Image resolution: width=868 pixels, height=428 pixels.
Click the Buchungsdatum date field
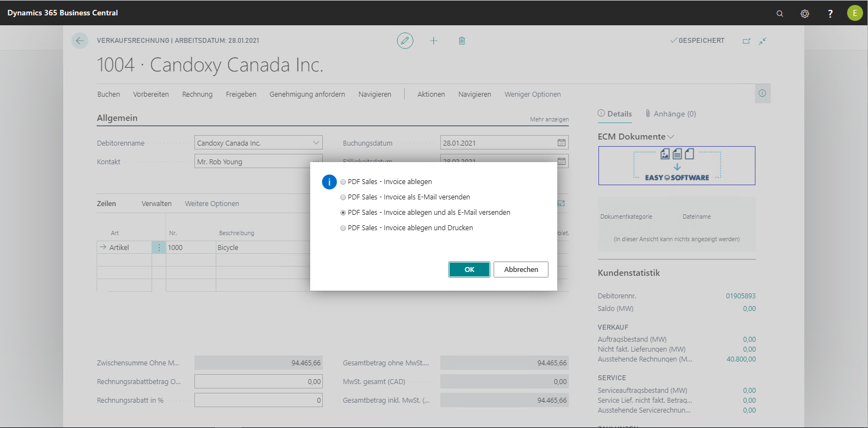(x=504, y=143)
